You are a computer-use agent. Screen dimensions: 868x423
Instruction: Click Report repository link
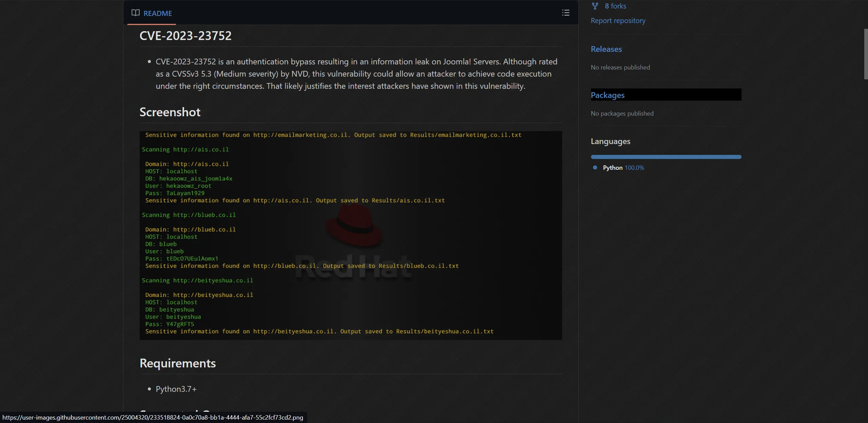tap(618, 21)
